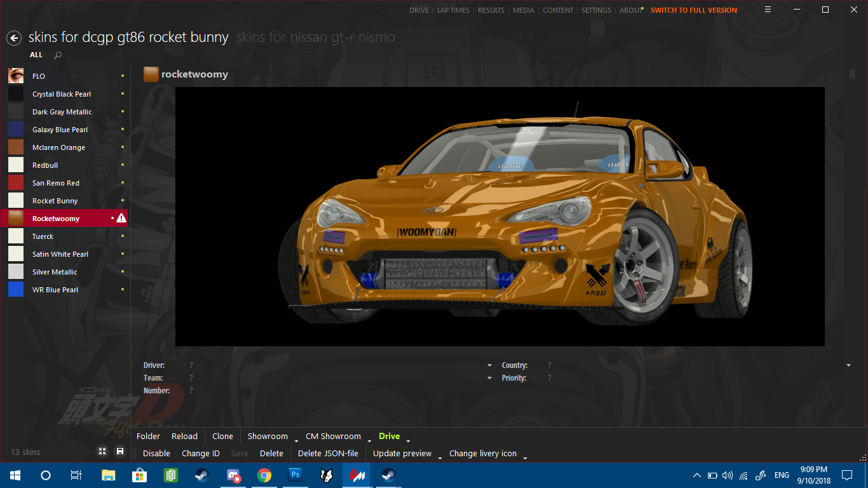Select the Redbull skin
The height and width of the screenshot is (488, 868).
pos(64,165)
